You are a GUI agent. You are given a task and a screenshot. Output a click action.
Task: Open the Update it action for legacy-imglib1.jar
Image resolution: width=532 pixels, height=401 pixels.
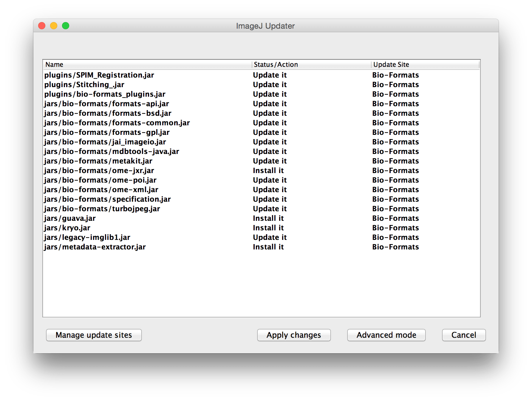coord(270,237)
